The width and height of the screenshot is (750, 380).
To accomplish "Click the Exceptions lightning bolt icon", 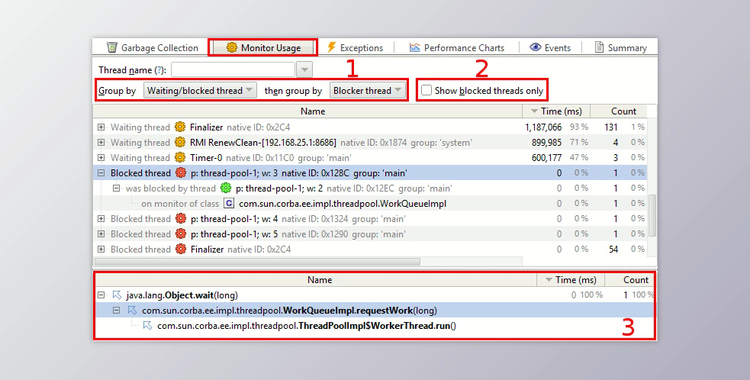I will 331,47.
